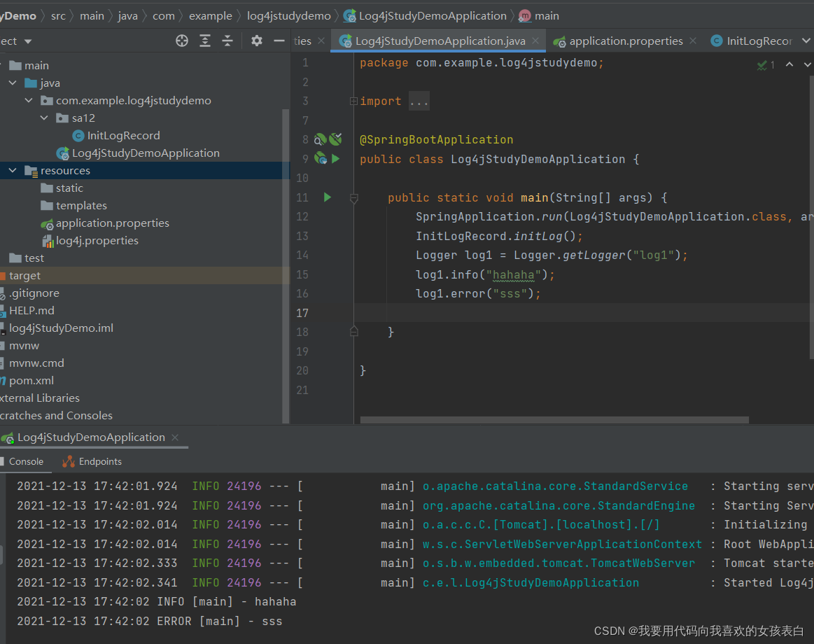The height and width of the screenshot is (644, 814).
Task: Click the Spring search gutter icon on line 8
Action: 320,139
